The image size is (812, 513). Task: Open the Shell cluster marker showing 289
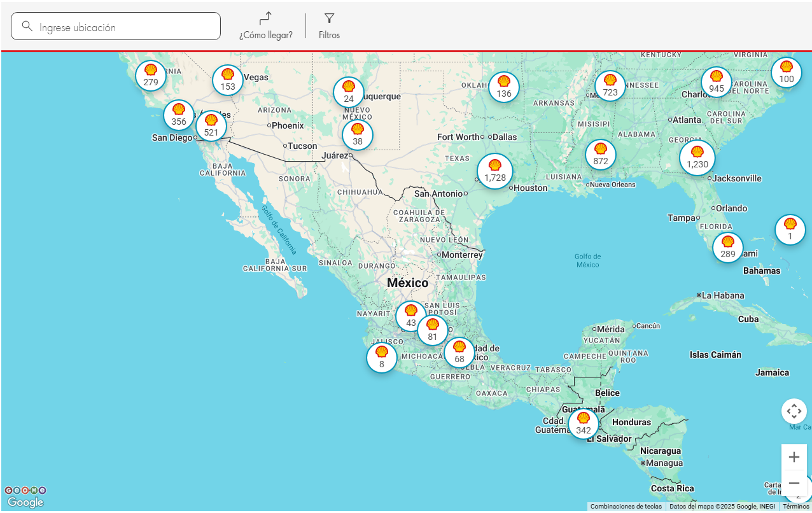(x=728, y=248)
